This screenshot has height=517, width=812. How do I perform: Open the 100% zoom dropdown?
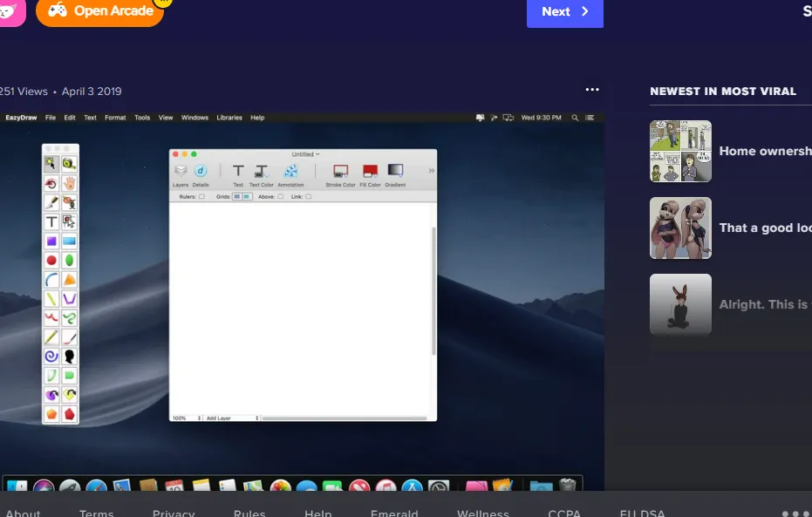tap(187, 418)
